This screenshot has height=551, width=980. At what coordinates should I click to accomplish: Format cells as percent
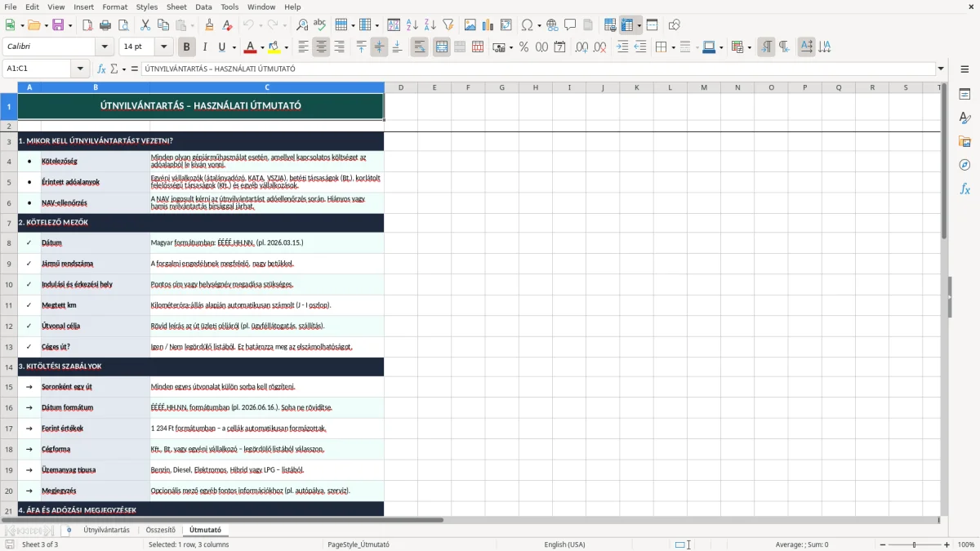(x=523, y=47)
